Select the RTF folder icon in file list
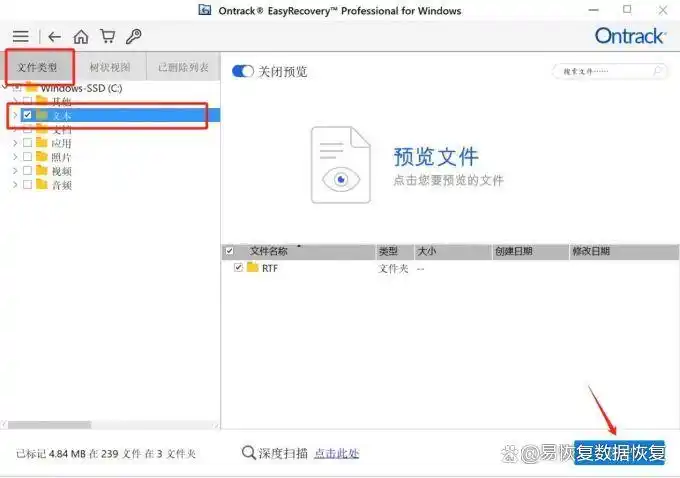The width and height of the screenshot is (680, 478). 252,267
